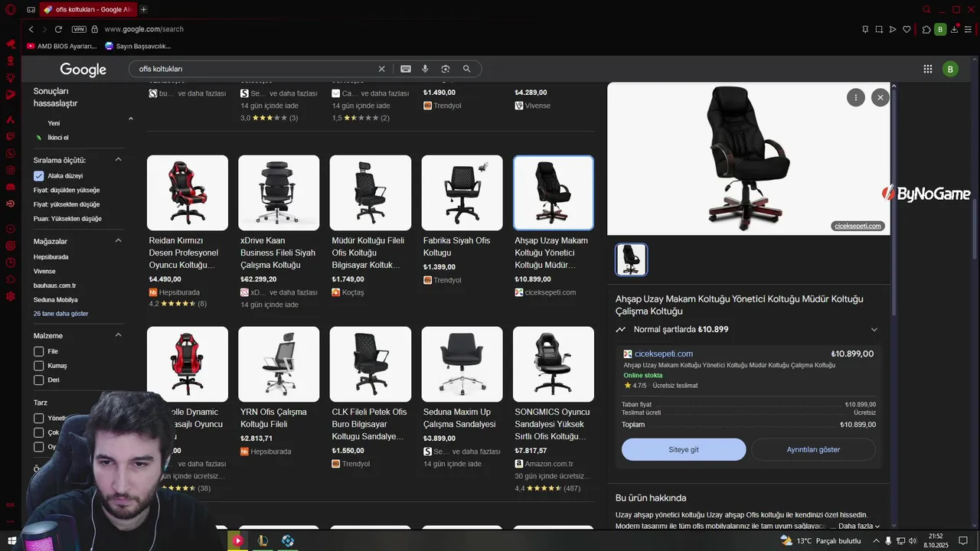This screenshot has height=551, width=980.
Task: Open the sidebar history clock icon
Action: coord(11,262)
